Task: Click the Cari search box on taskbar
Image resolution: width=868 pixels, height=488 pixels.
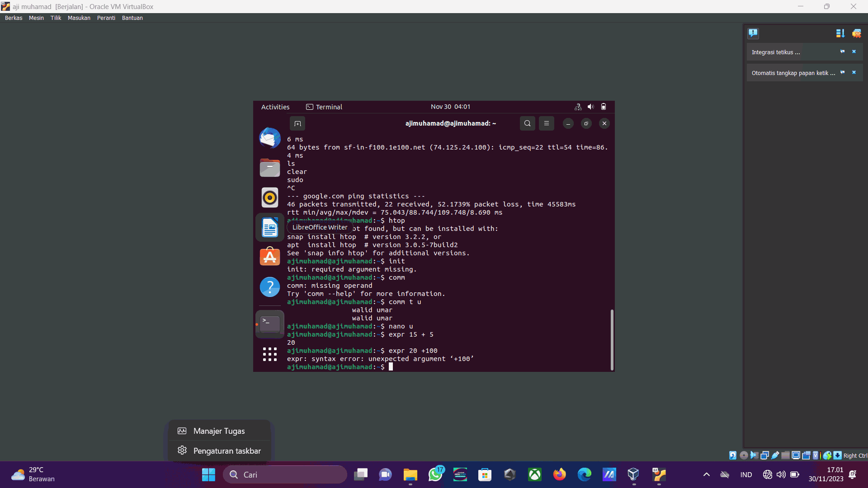Action: click(x=285, y=474)
